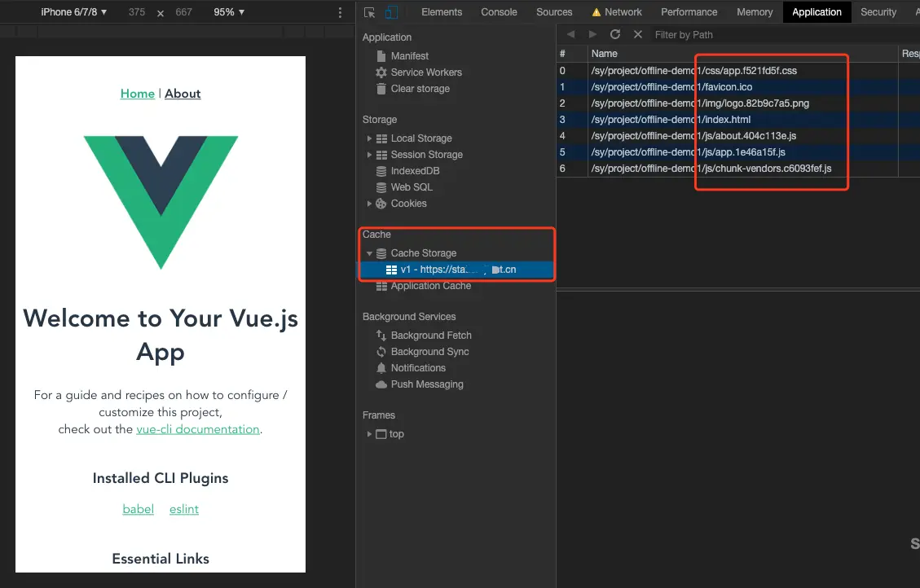Click the Clear storage trash icon
Screen dimensions: 920x588
(381, 89)
